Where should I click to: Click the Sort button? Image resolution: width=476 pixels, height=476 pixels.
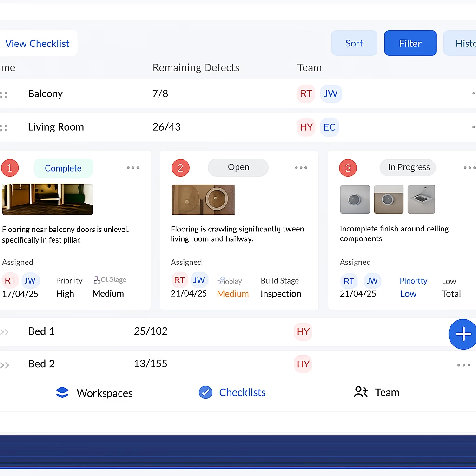coord(354,43)
